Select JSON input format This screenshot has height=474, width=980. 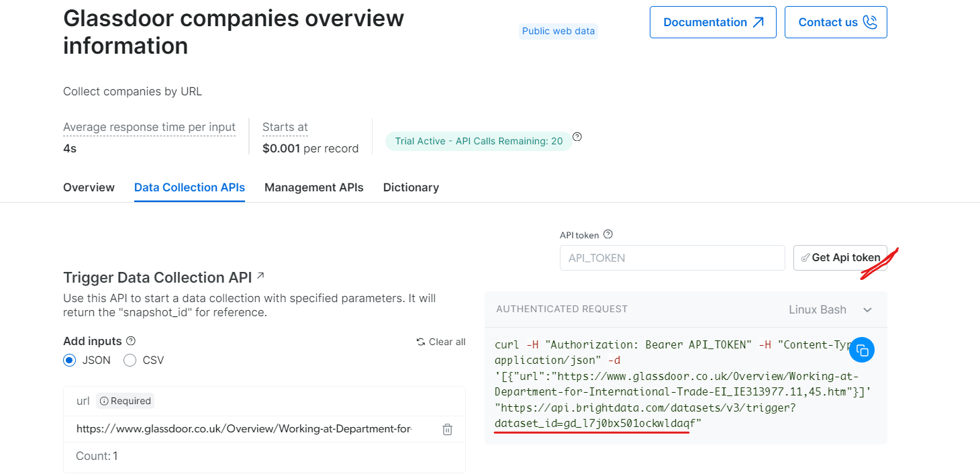(69, 360)
